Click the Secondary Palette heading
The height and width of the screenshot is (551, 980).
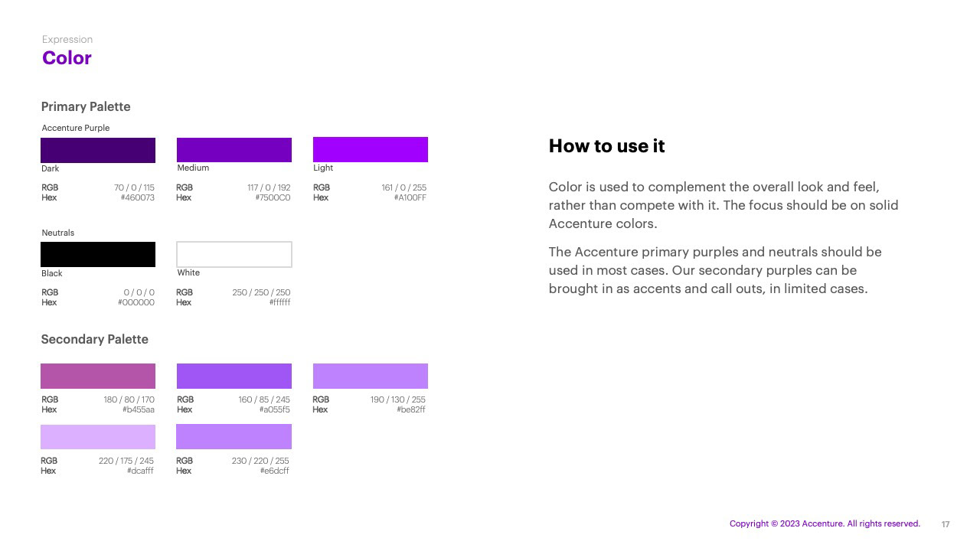95,339
